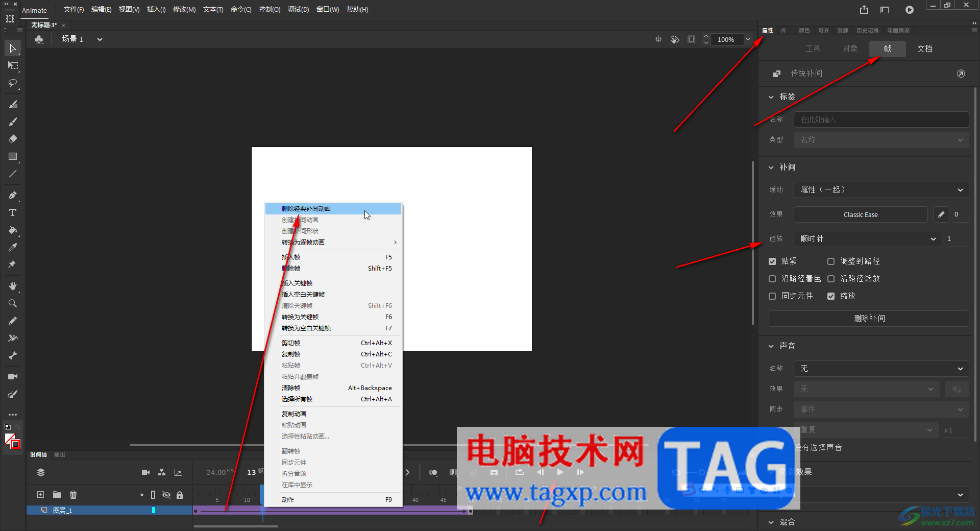The height and width of the screenshot is (531, 980).
Task: Switch to the 库 panel tab
Action: point(783,31)
